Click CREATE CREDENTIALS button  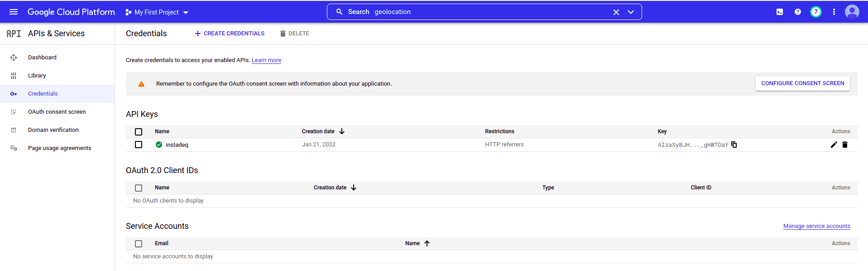pyautogui.click(x=230, y=34)
